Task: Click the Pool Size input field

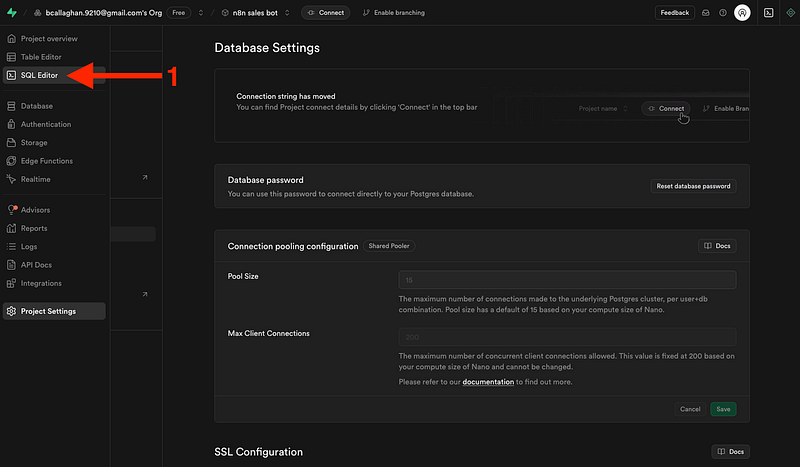Action: [x=567, y=280]
